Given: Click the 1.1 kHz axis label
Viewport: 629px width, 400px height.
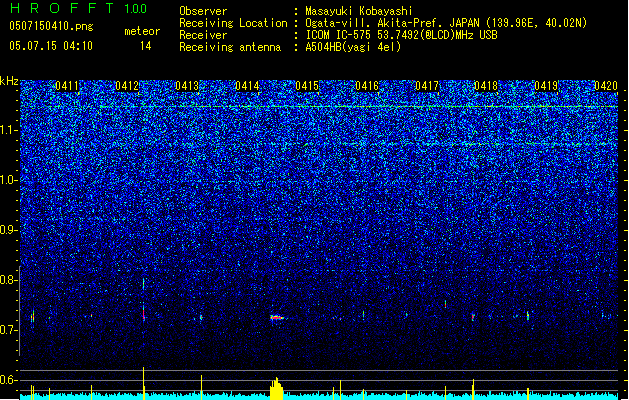Looking at the screenshot, I should coord(9,130).
